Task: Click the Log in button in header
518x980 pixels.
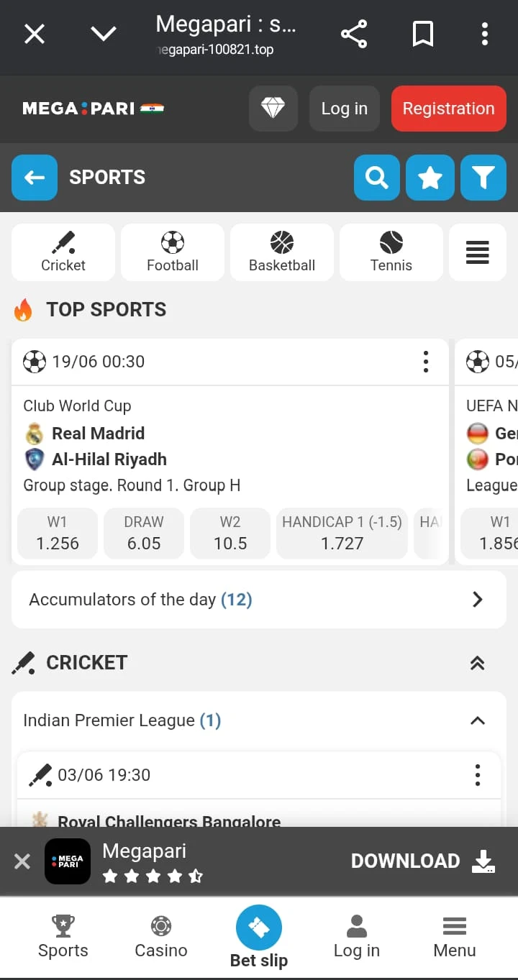Action: [x=344, y=109]
